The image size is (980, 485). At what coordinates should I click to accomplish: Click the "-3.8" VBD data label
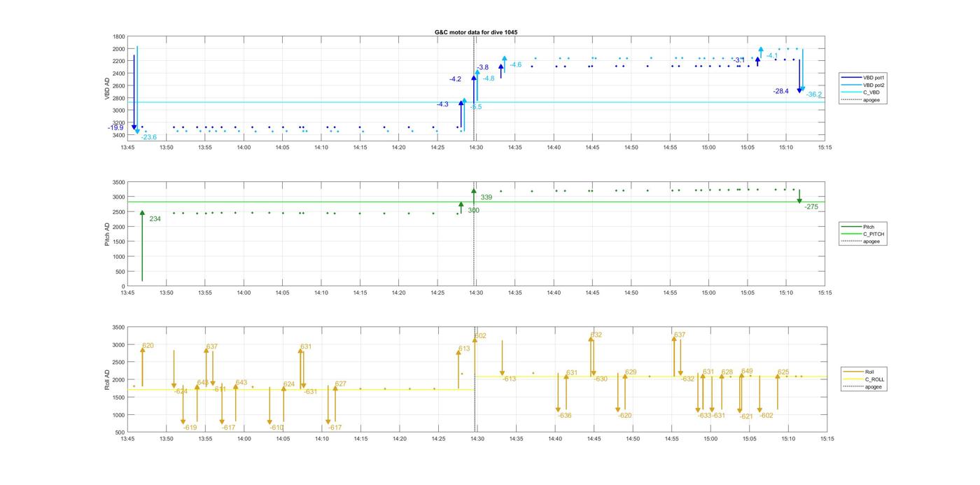[482, 67]
